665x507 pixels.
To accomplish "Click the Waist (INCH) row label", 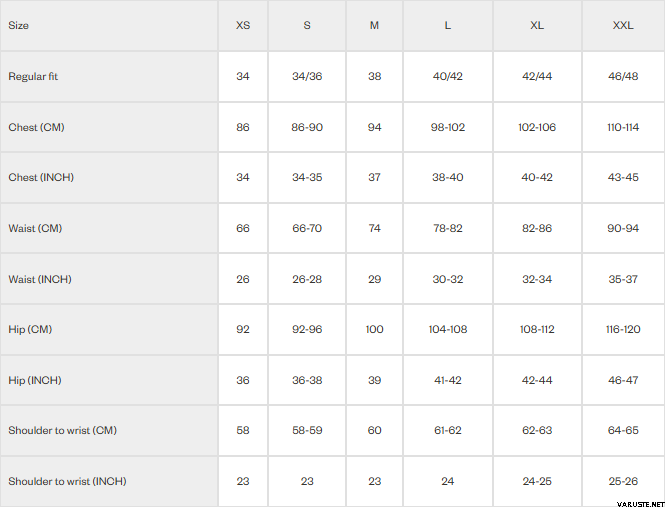I will click(40, 279).
